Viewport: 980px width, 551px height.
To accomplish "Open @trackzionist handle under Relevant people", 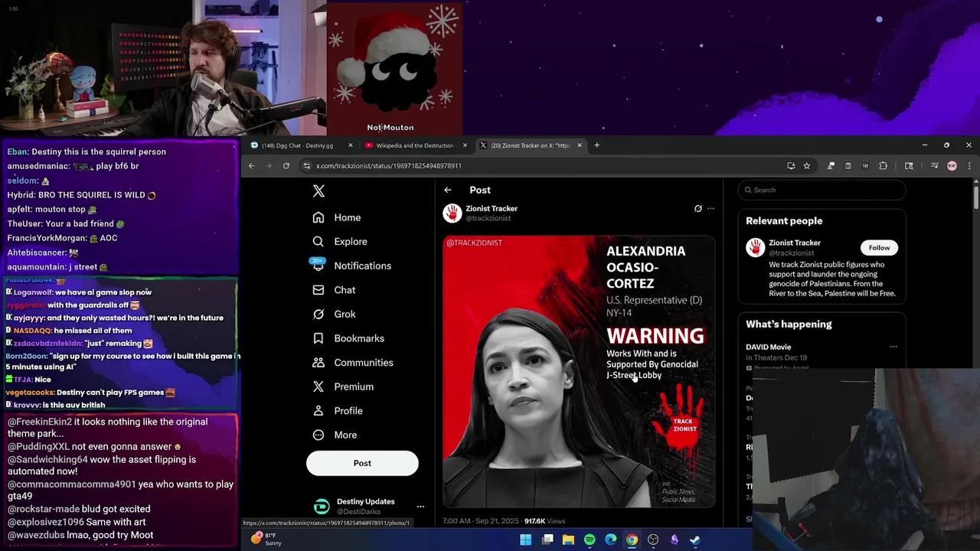I will [x=792, y=253].
